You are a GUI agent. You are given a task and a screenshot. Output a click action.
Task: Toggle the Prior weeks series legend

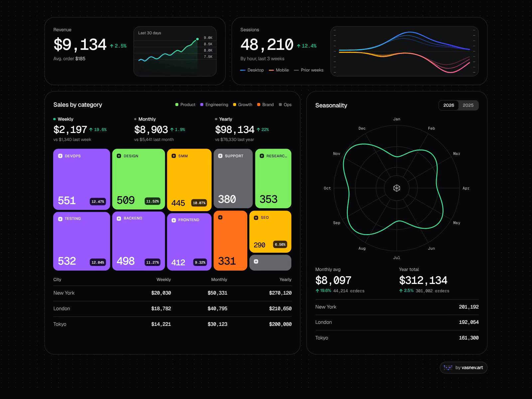pyautogui.click(x=309, y=70)
